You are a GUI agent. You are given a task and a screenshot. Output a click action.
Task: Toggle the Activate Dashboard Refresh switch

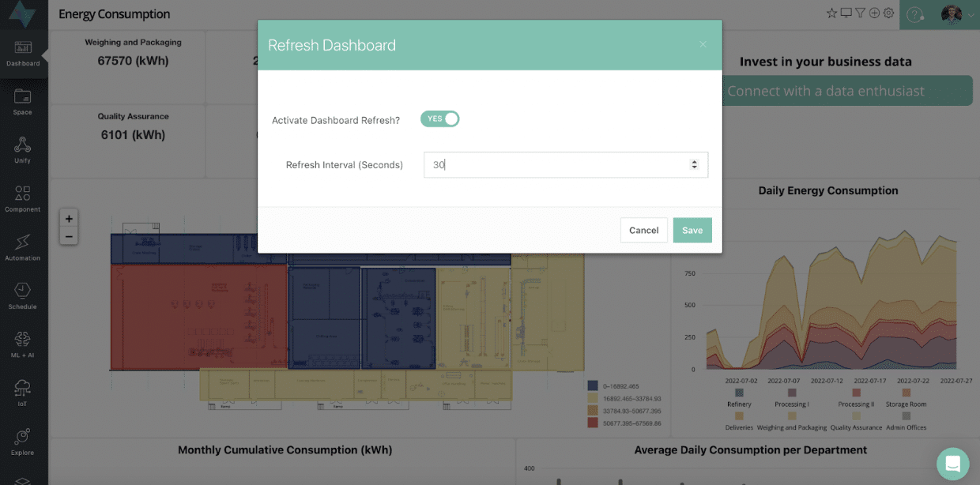click(439, 118)
